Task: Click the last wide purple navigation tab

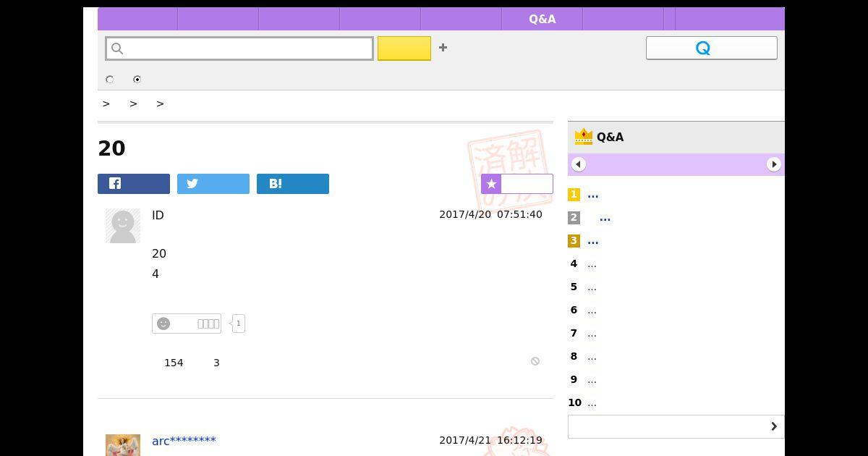Action: pos(730,19)
